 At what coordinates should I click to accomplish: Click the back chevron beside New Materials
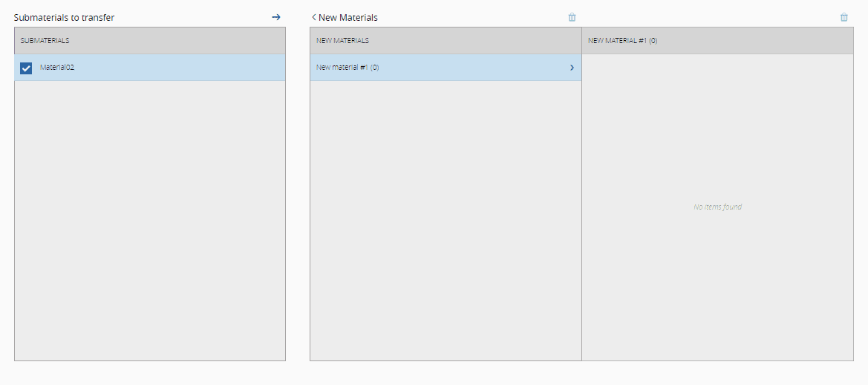click(x=314, y=17)
